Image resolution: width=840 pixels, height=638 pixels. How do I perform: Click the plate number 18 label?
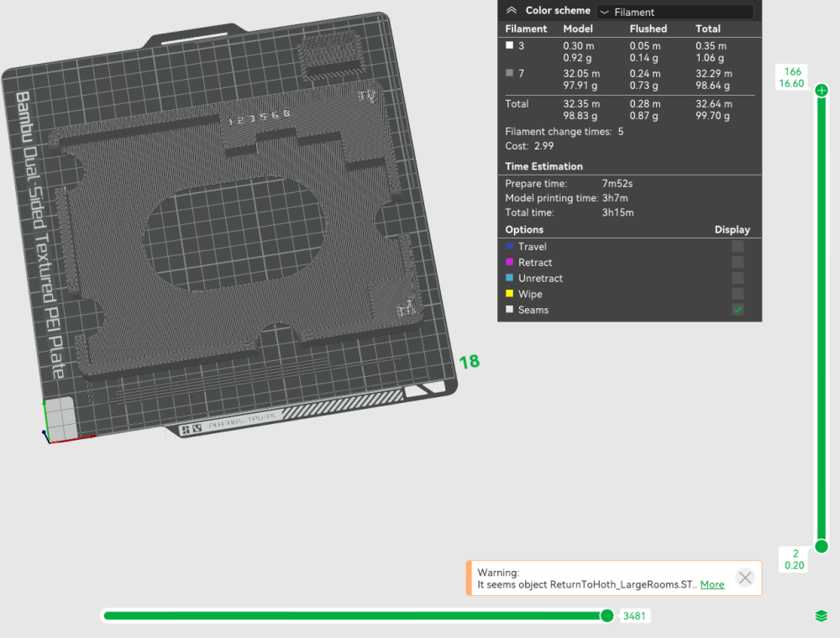470,362
